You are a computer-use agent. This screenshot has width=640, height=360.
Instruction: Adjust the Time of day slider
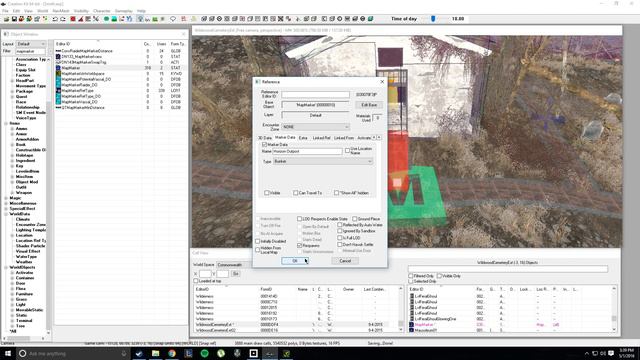point(433,19)
